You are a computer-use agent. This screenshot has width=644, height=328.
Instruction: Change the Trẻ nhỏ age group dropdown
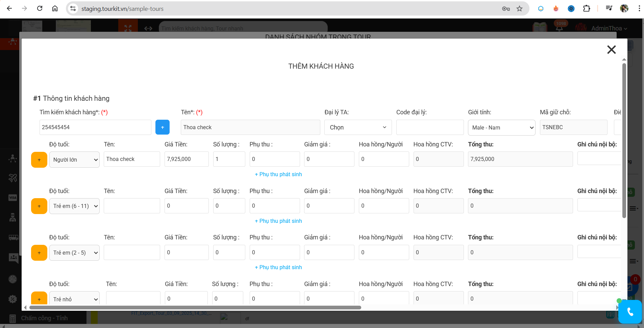coord(74,299)
